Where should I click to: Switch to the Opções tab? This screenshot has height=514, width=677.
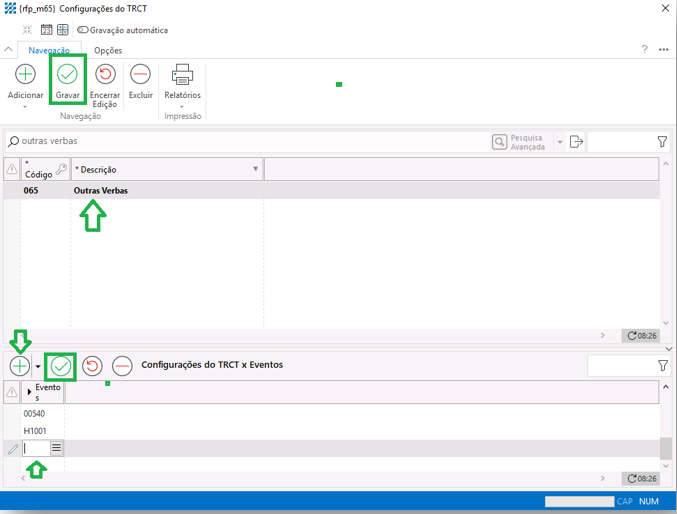click(108, 50)
